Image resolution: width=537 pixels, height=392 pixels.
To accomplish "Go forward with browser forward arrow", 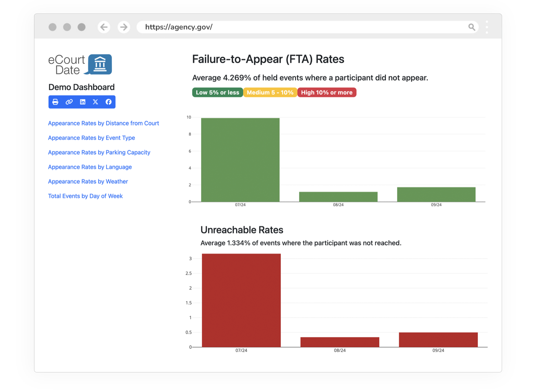I will [x=124, y=27].
